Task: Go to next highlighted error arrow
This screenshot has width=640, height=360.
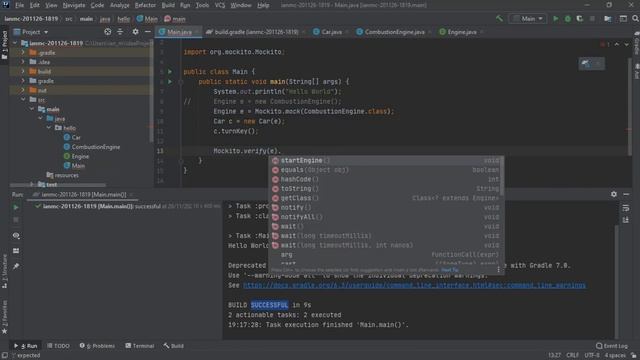Action: tap(627, 44)
